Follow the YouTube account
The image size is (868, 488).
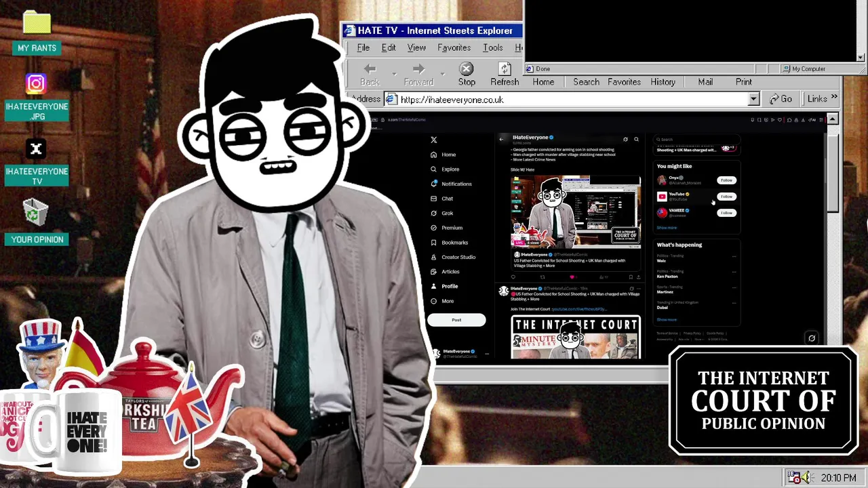[x=726, y=197]
